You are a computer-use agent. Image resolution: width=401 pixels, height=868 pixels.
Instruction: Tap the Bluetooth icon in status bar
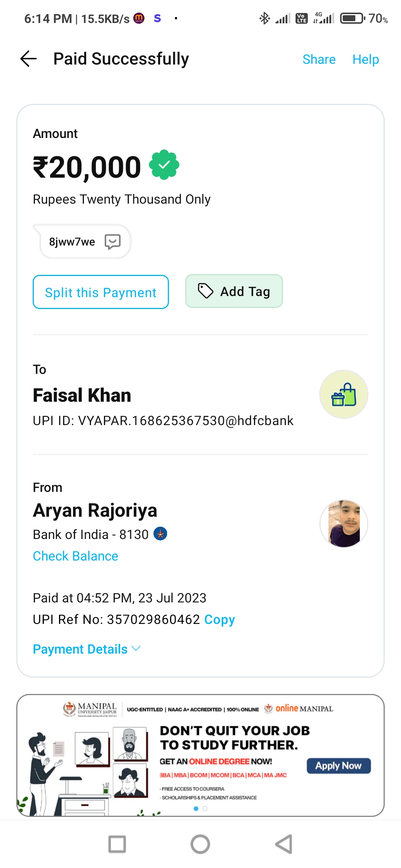pos(264,18)
